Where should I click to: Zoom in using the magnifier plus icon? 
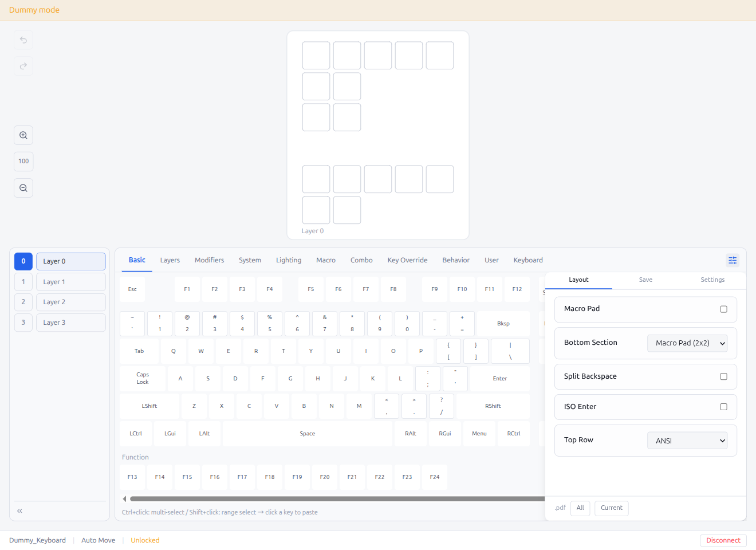(x=23, y=135)
